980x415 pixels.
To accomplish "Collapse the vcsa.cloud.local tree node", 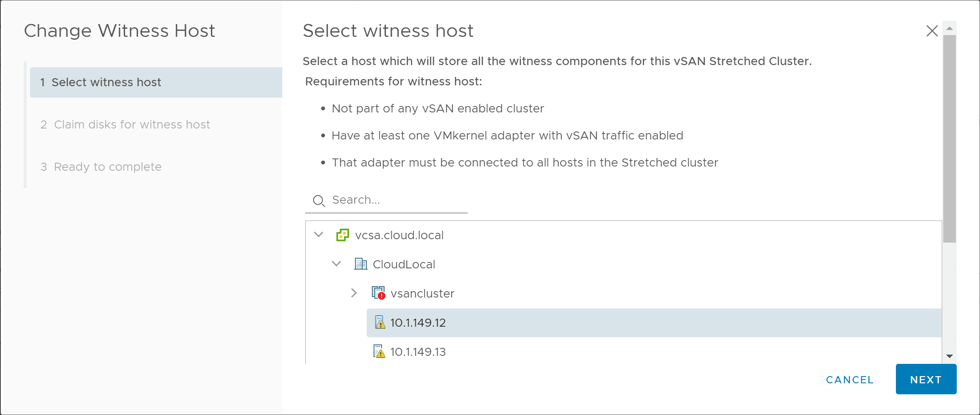I will pyautogui.click(x=319, y=235).
